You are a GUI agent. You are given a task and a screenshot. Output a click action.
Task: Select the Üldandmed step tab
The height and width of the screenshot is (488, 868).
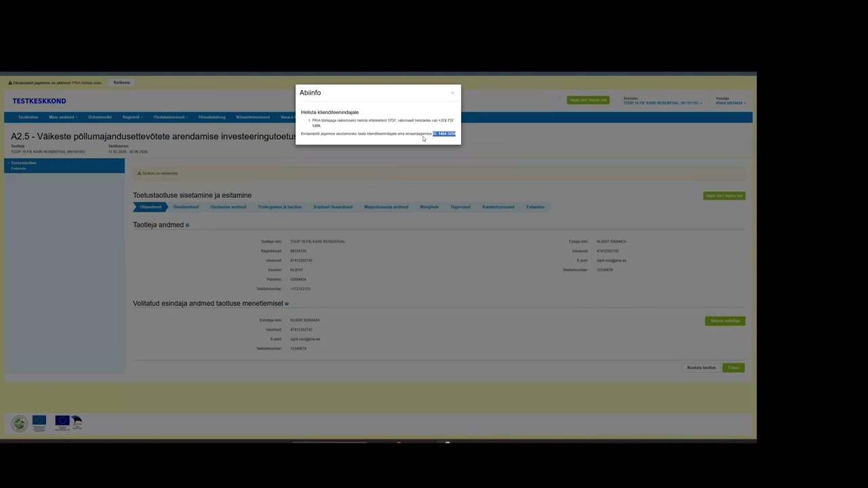151,207
